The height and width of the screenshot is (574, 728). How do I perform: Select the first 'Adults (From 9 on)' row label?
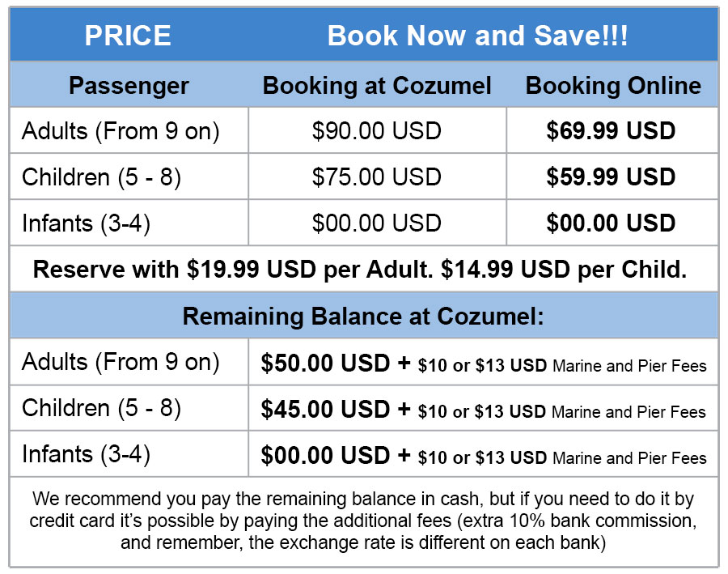121,130
